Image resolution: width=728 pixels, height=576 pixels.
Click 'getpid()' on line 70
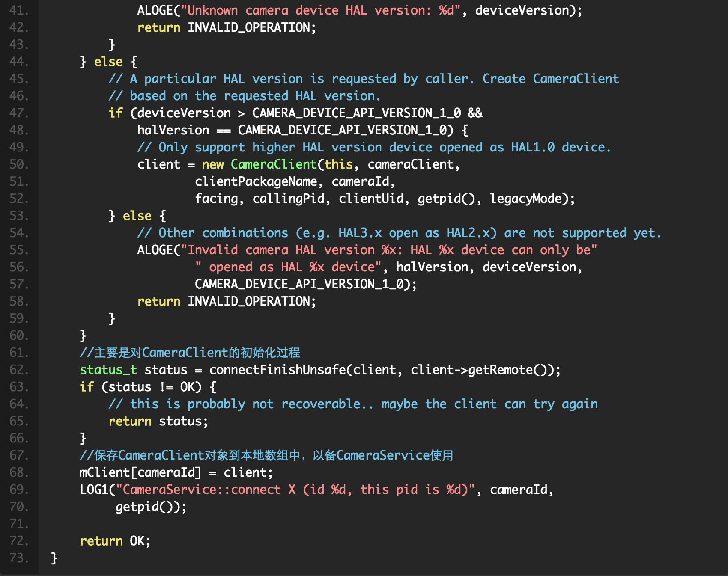[144, 507]
